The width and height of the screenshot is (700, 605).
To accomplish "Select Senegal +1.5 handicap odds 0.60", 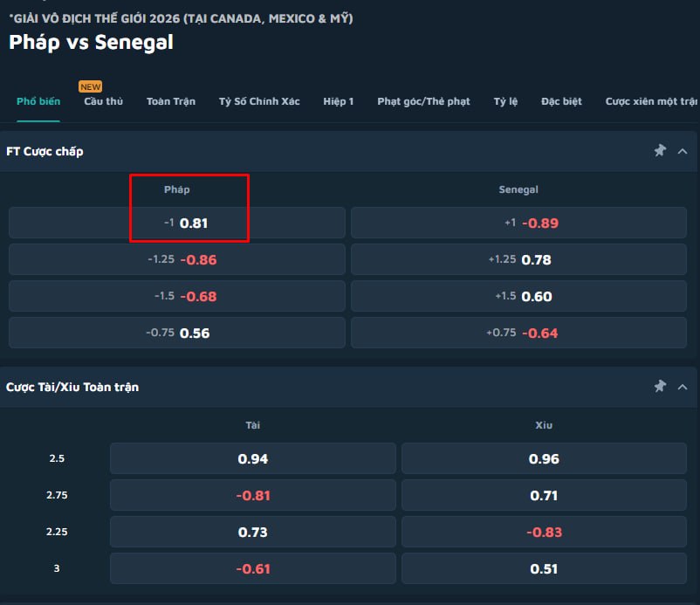I will click(518, 296).
